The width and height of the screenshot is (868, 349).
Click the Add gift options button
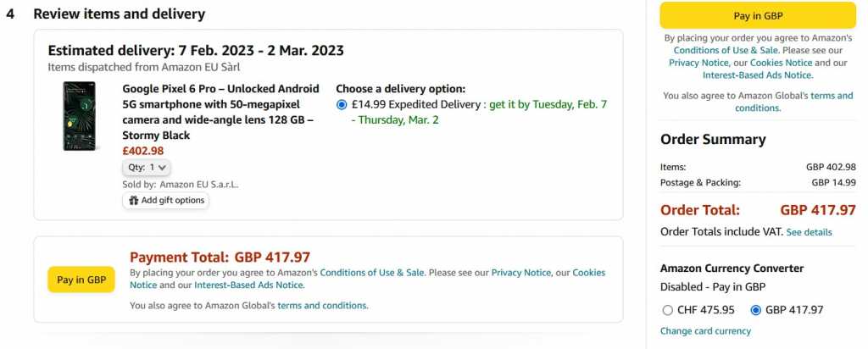point(165,201)
